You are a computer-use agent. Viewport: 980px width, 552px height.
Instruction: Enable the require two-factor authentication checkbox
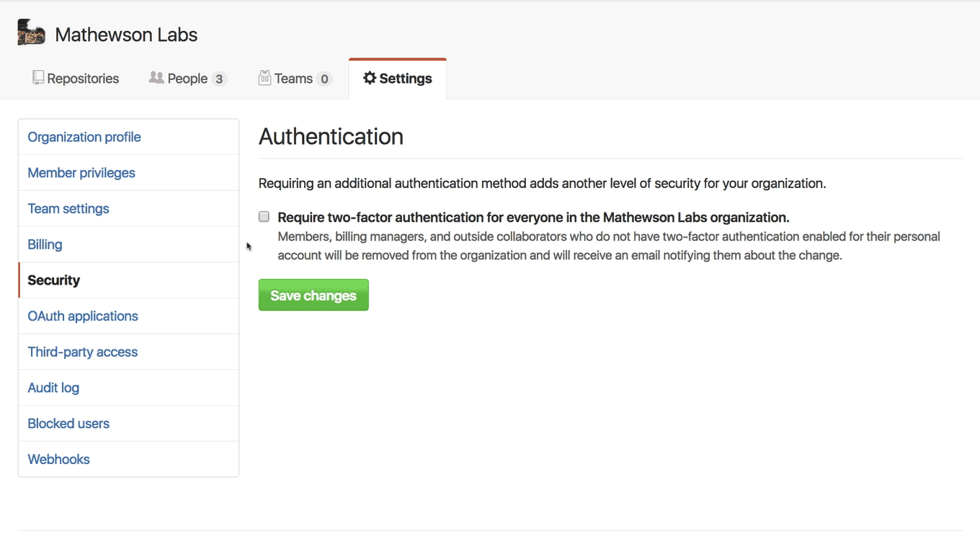[264, 217]
